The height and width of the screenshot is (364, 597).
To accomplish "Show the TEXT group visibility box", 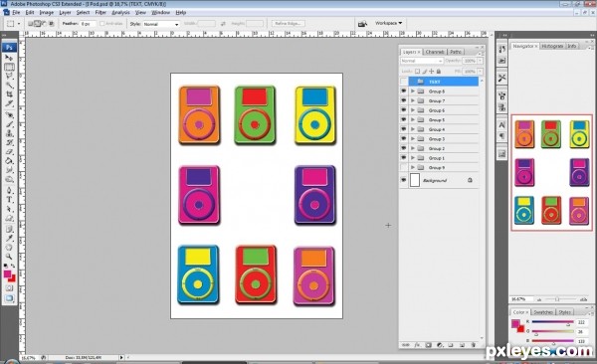I will tap(404, 82).
